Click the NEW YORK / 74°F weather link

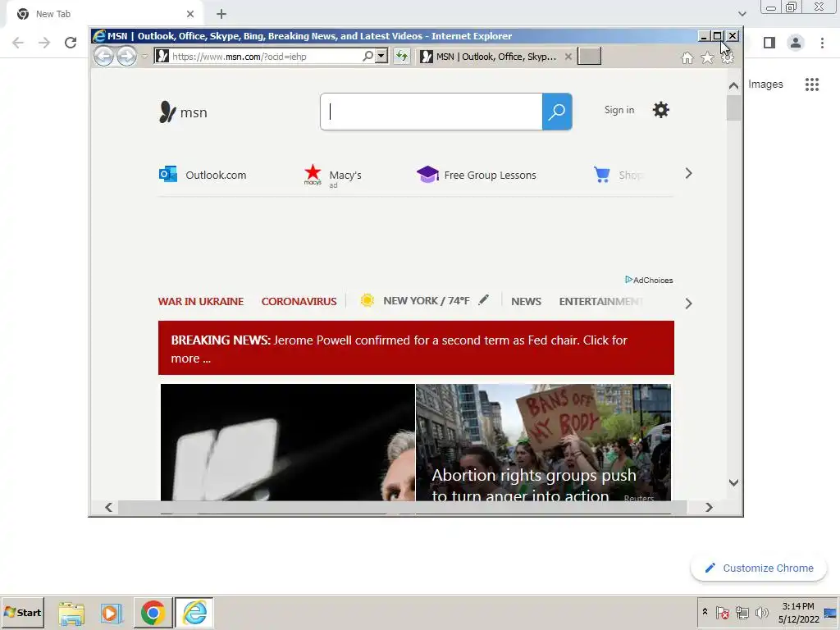pos(426,300)
